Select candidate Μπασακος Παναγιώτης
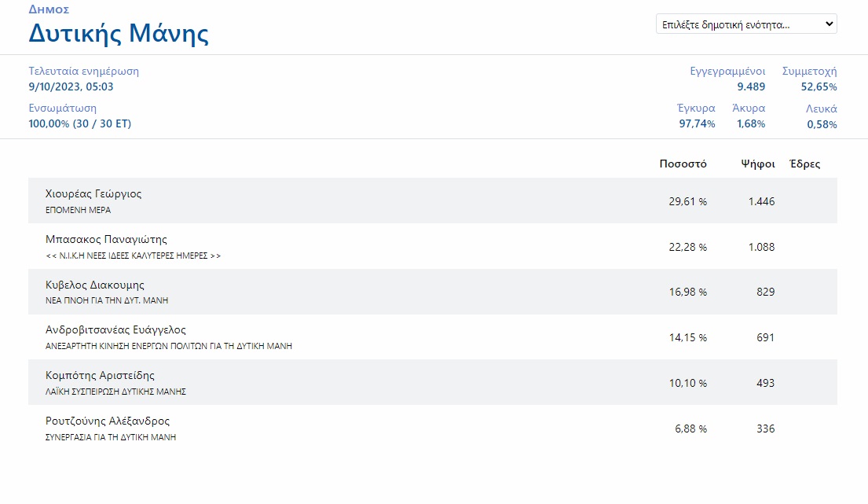 [106, 239]
